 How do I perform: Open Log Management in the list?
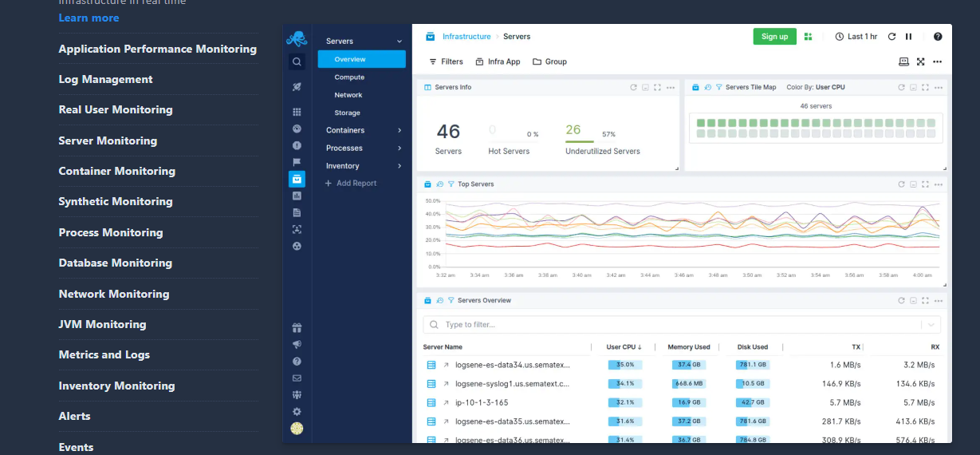tap(105, 79)
